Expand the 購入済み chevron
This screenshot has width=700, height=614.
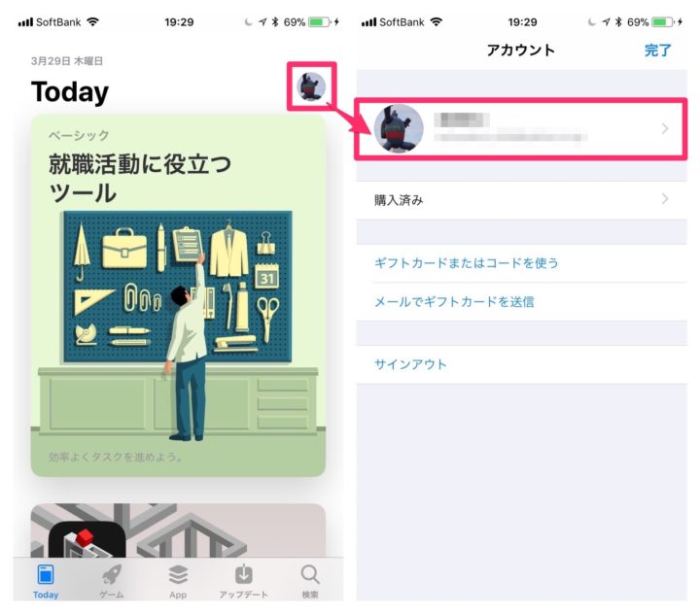[x=665, y=198]
